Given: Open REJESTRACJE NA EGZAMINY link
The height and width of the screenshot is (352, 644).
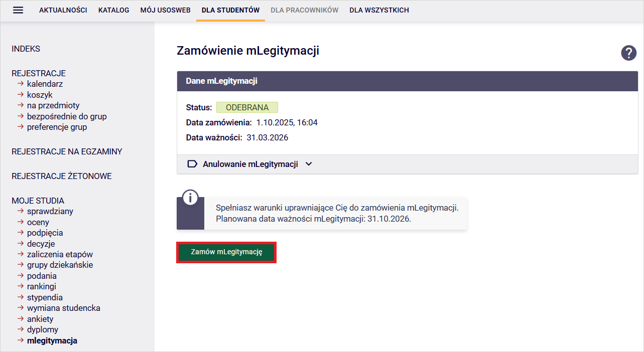Looking at the screenshot, I should point(67,151).
